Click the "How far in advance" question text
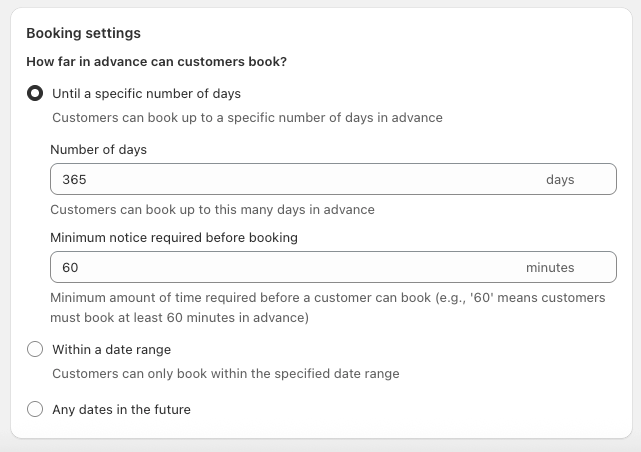641x452 pixels. tap(156, 62)
